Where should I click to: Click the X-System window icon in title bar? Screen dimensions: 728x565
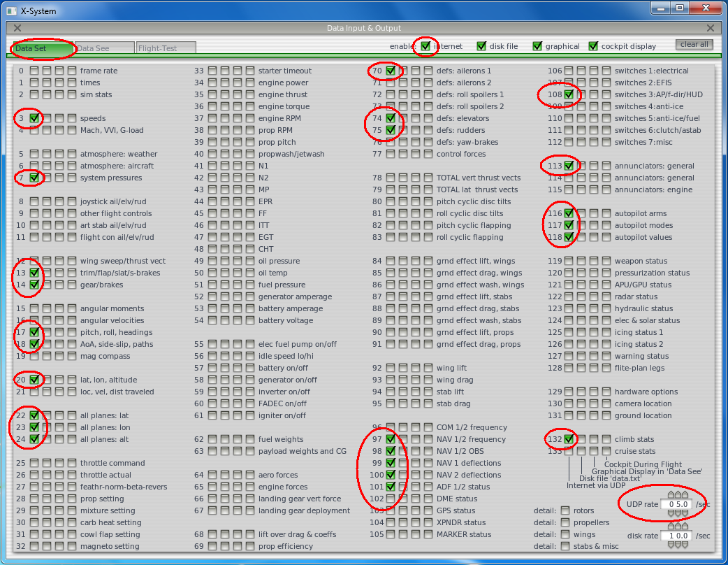[11, 11]
